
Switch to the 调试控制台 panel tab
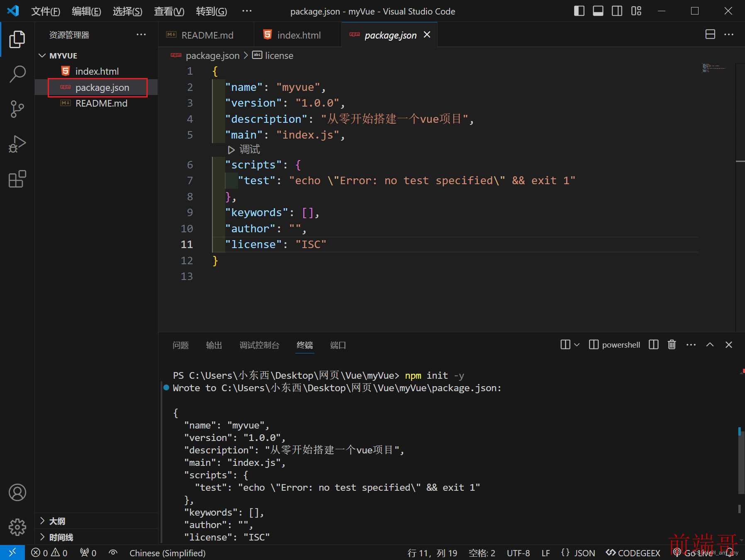pos(259,345)
